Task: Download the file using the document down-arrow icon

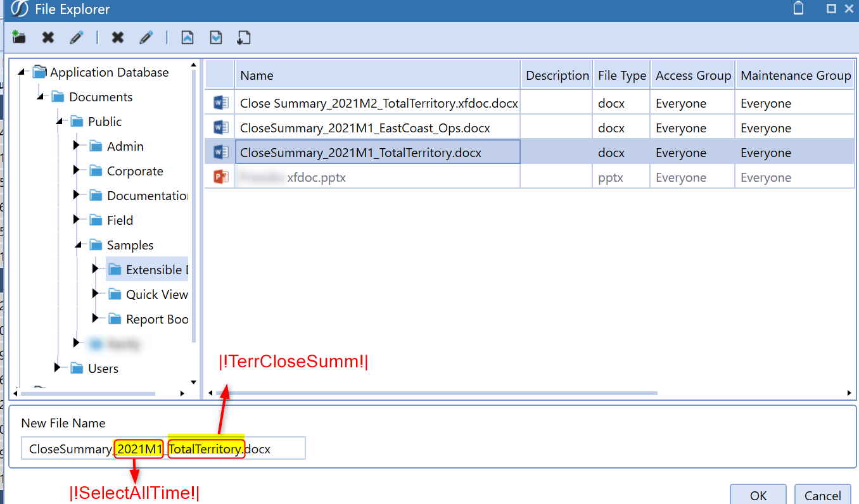Action: coord(244,37)
